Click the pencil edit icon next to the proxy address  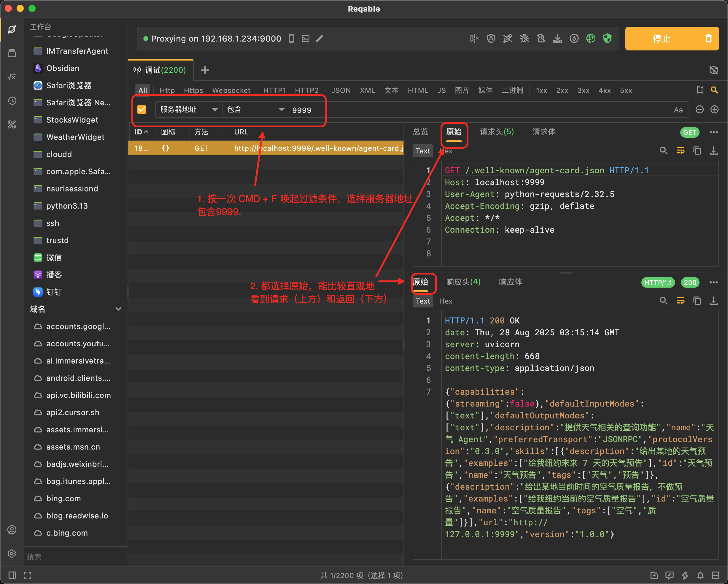point(320,39)
